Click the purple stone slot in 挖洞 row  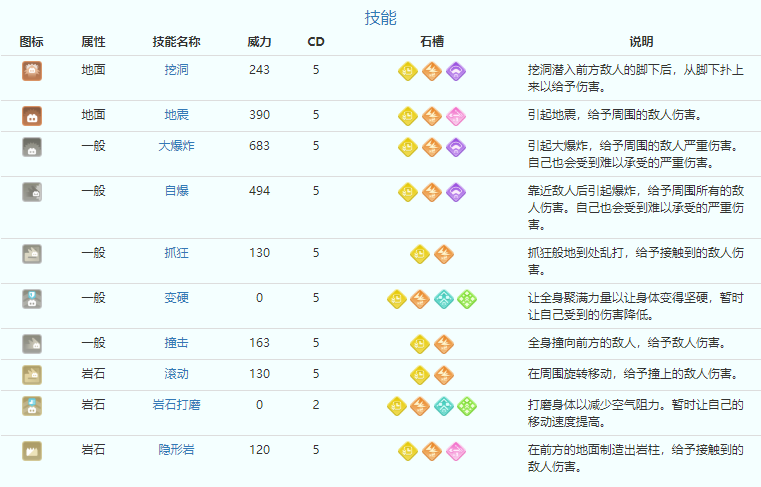[456, 71]
